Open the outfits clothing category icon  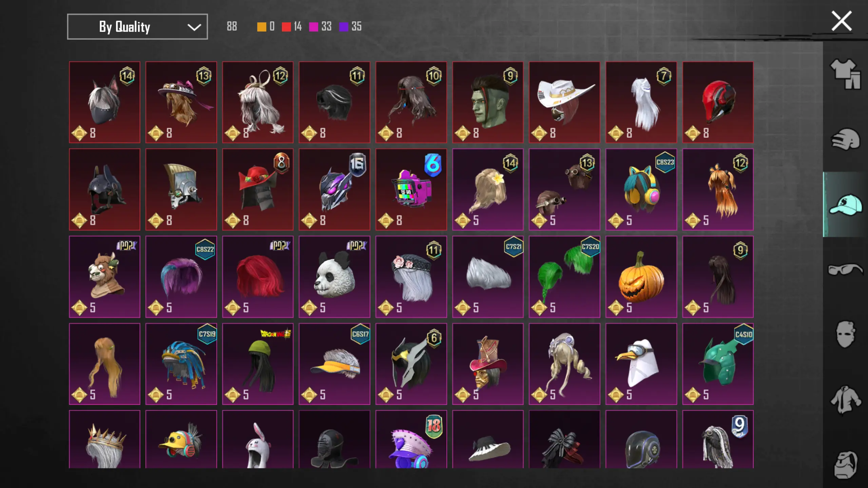[x=845, y=74]
